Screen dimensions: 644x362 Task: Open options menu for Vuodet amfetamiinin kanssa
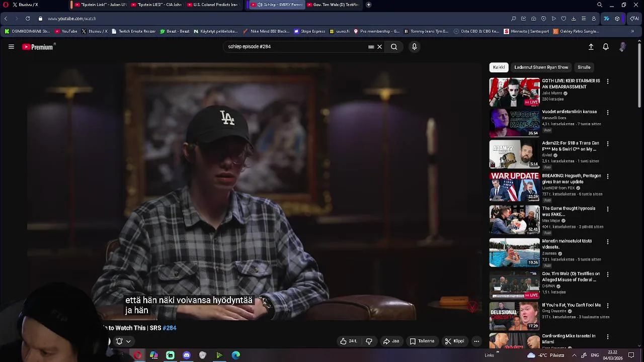point(608,113)
